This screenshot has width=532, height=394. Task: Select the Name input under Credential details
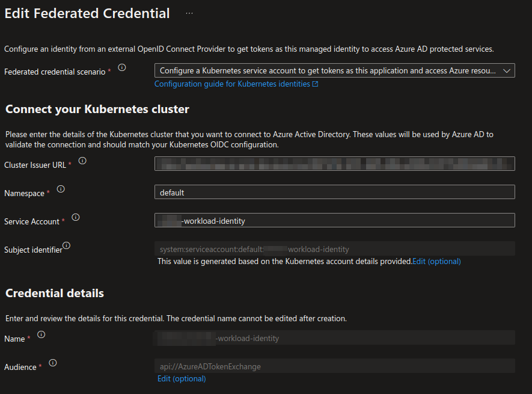point(334,337)
